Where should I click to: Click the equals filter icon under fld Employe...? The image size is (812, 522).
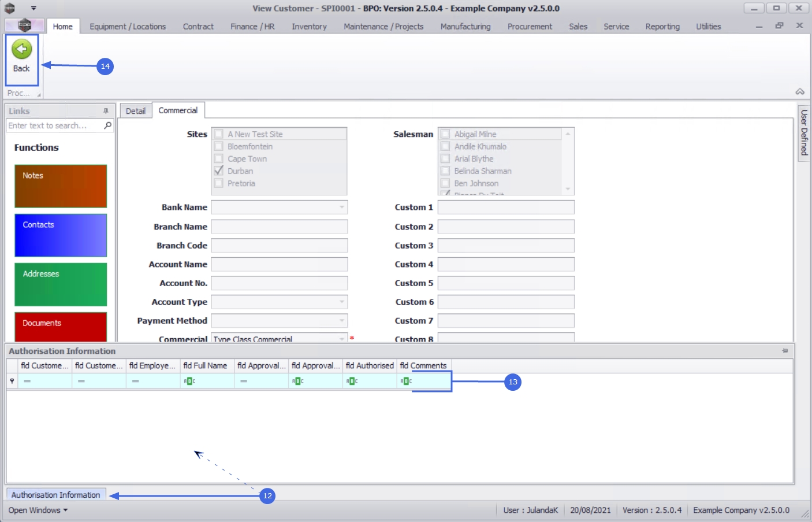(x=135, y=381)
